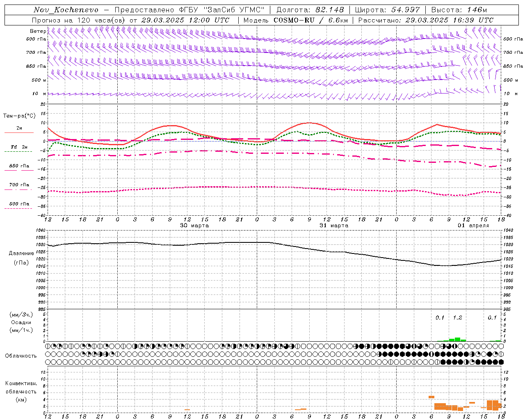Click the Давление pressure panel label
525x420 pixels.
[x=21, y=253]
